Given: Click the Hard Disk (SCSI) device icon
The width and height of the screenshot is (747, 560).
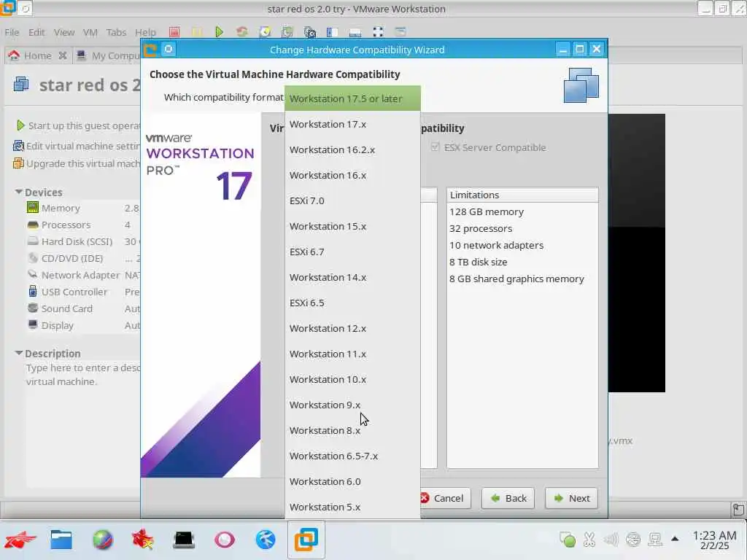Looking at the screenshot, I should 32,241.
